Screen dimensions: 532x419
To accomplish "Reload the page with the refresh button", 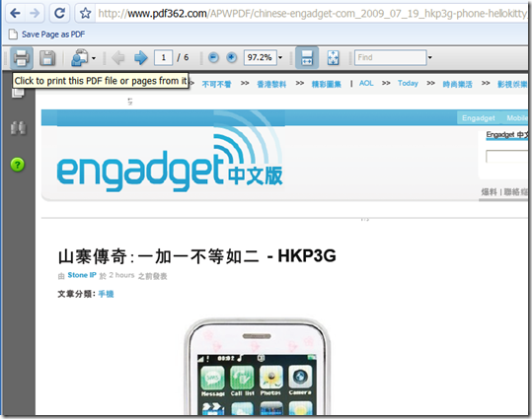I will [59, 13].
